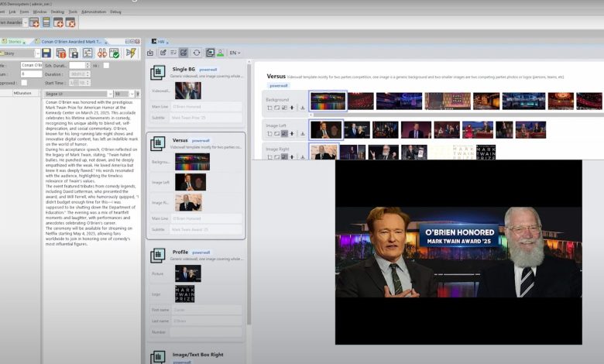Screen dimensions: 604x364
Task: Open the Administration menu
Action: [x=94, y=12]
